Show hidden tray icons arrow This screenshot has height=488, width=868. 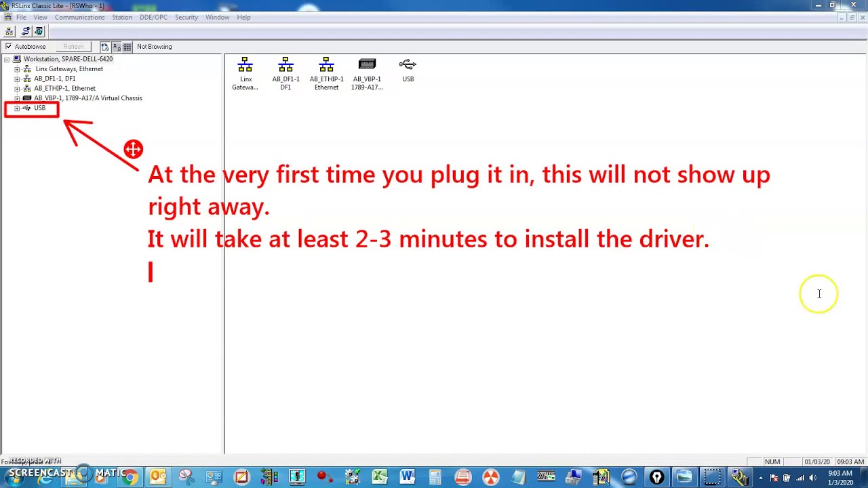761,478
